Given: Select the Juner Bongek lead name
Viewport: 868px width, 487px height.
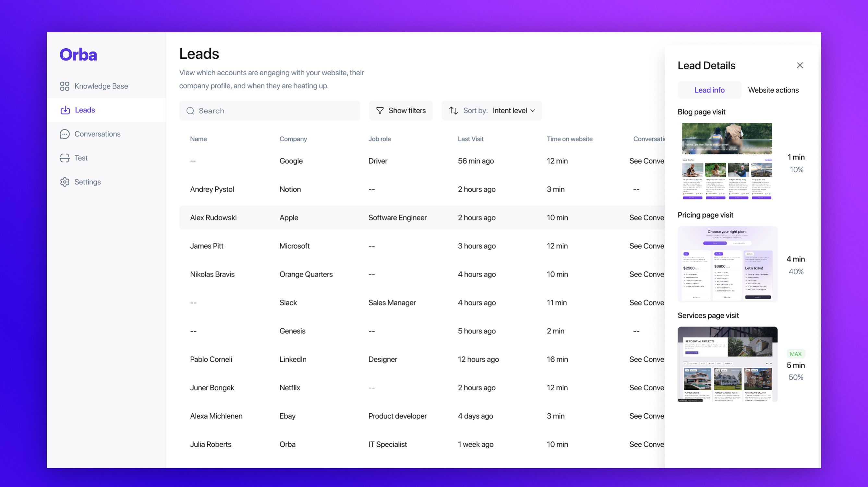Looking at the screenshot, I should [x=212, y=387].
